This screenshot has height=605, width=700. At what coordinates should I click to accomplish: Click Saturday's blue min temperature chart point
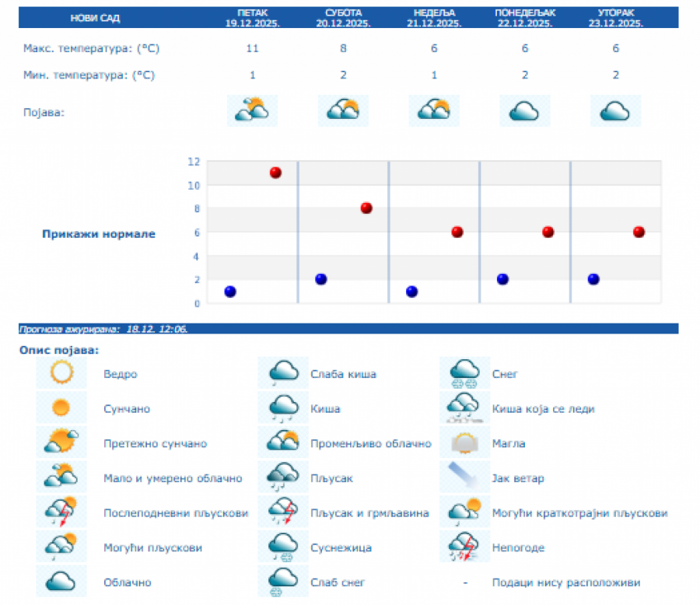[x=321, y=279]
